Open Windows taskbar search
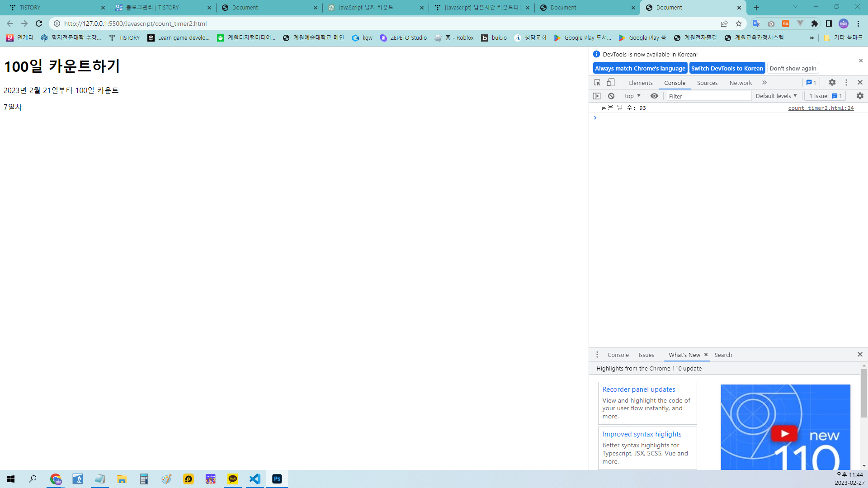Screen dimensions: 868x488 point(33,479)
